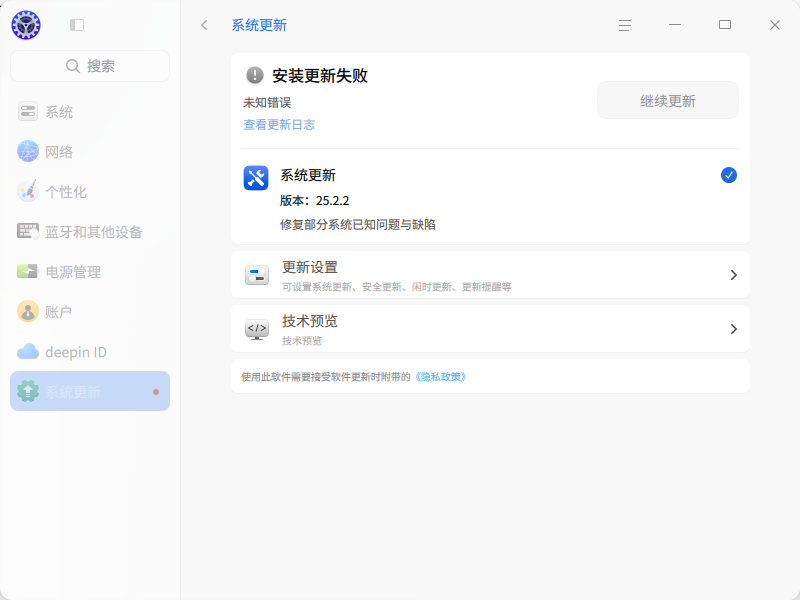The image size is (800, 600).
Task: Click the 更新设置 switches icon
Action: (257, 275)
